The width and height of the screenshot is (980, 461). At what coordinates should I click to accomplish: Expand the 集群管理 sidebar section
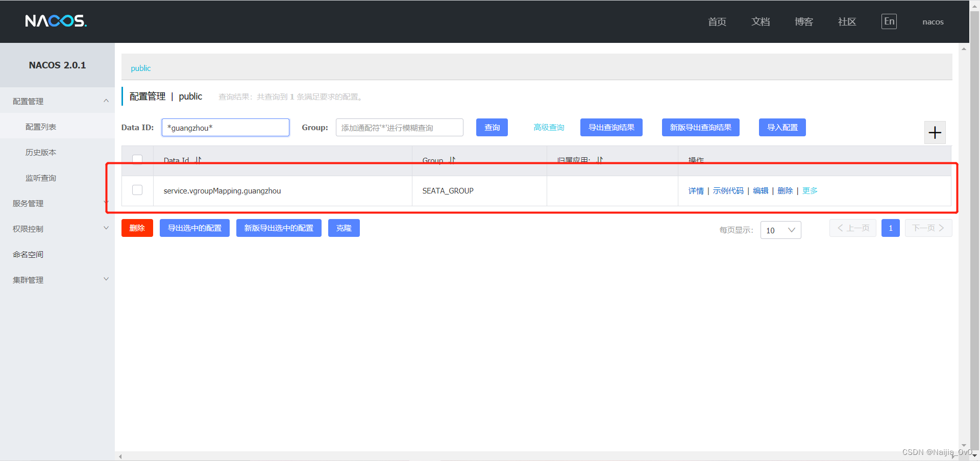[x=106, y=279]
